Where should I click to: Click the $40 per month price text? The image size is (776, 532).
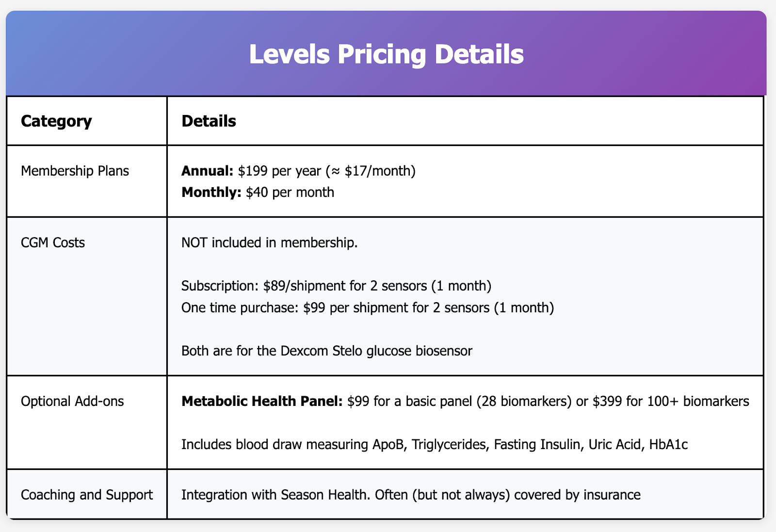[290, 193]
